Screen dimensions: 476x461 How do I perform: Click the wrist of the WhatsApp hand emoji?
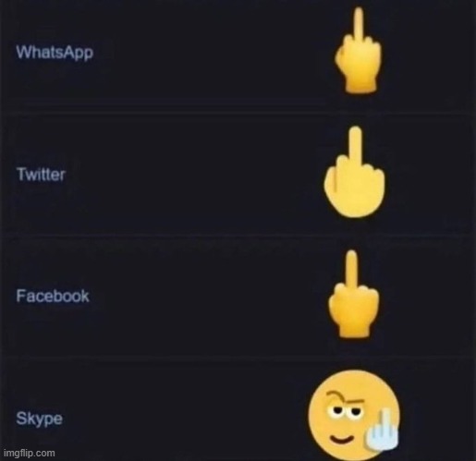point(360,83)
